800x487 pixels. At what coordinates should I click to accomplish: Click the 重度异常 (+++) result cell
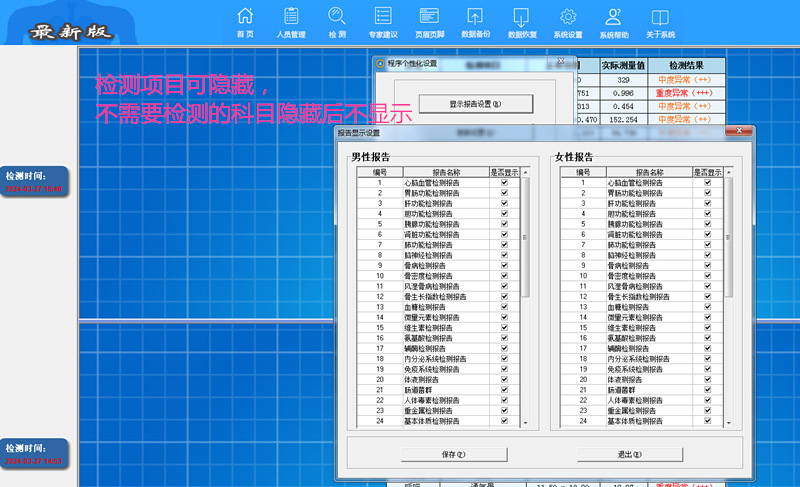point(686,93)
